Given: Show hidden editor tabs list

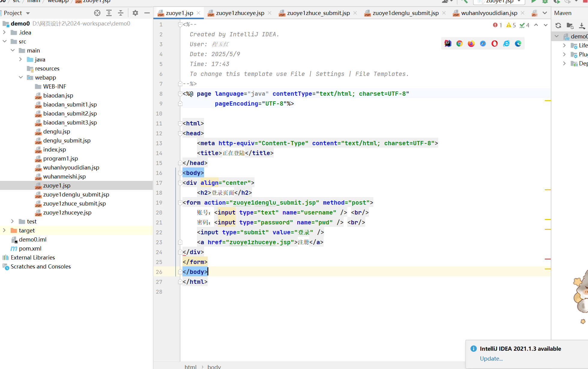Looking at the screenshot, I should 545,13.
